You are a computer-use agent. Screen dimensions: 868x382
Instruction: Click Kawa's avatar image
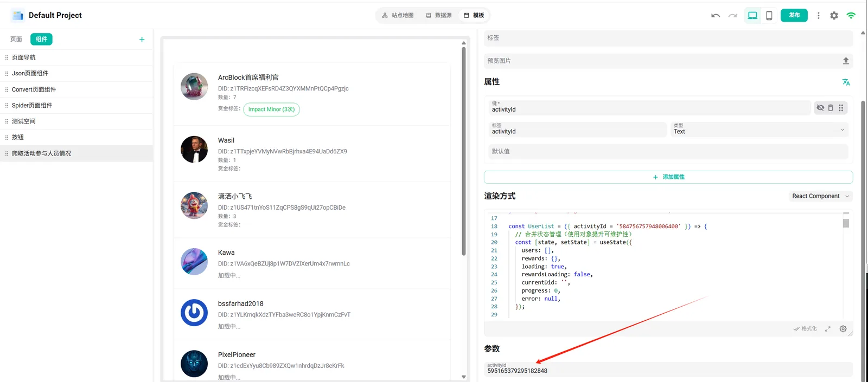pyautogui.click(x=194, y=262)
